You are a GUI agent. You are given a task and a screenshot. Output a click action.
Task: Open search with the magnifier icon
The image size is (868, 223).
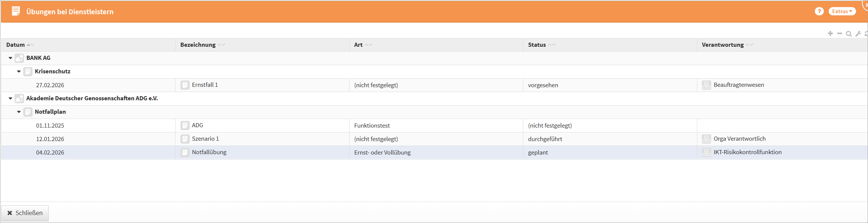849,34
